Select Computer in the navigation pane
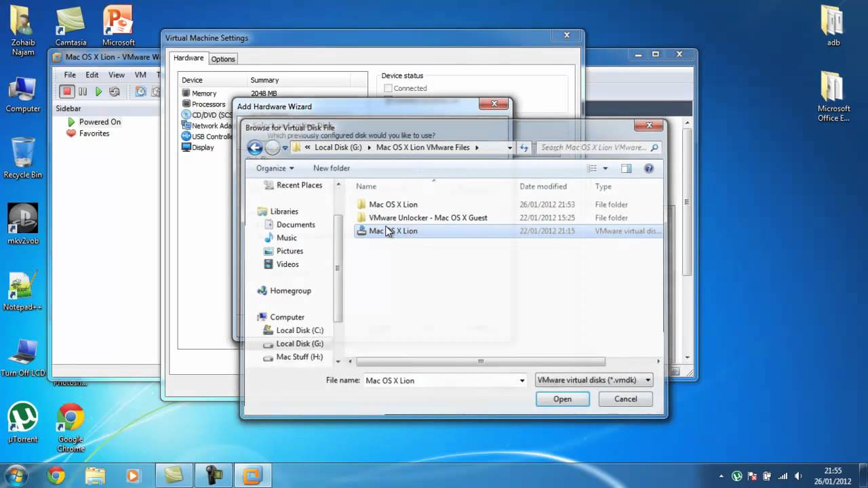This screenshot has width=868, height=488. 287,317
